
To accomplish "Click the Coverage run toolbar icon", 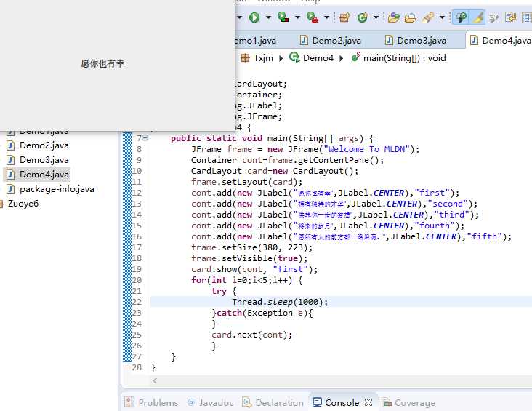I will [283, 17].
